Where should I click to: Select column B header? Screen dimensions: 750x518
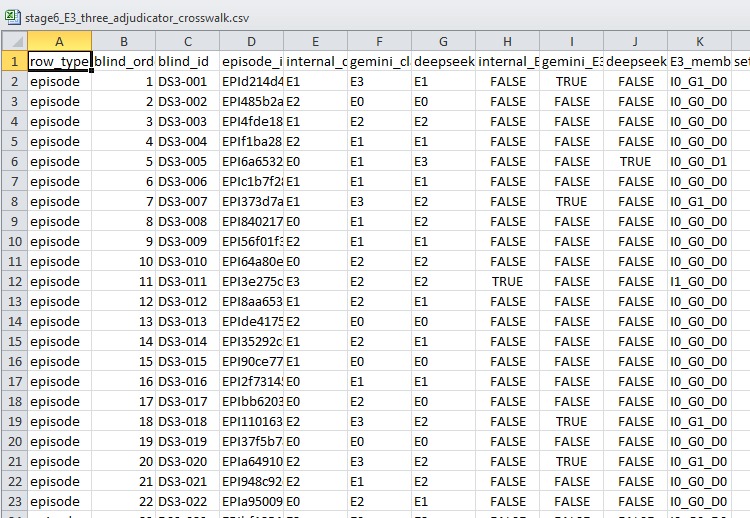click(123, 41)
